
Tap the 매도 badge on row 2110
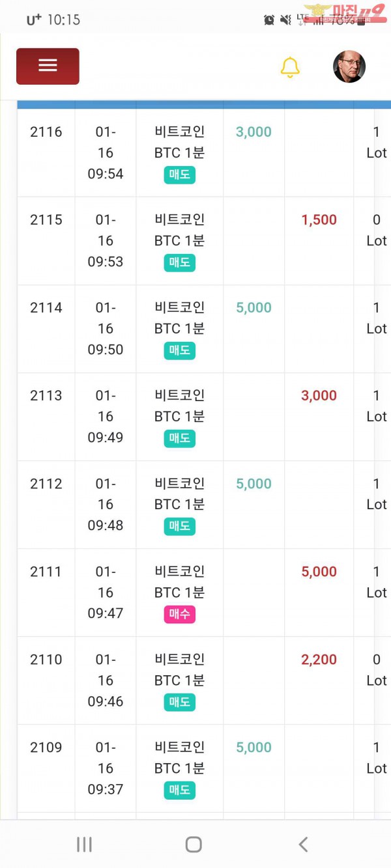[179, 702]
